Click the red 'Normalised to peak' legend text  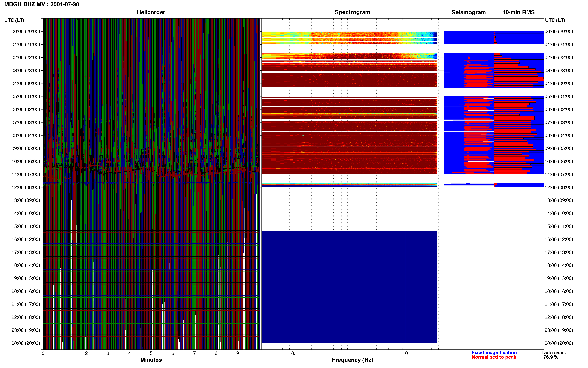(494, 357)
